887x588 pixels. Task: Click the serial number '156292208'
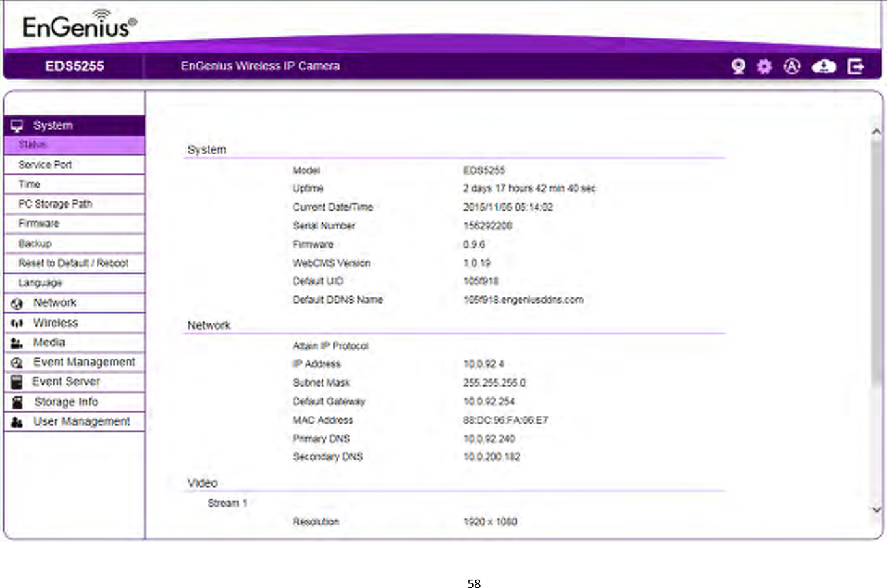(x=487, y=226)
